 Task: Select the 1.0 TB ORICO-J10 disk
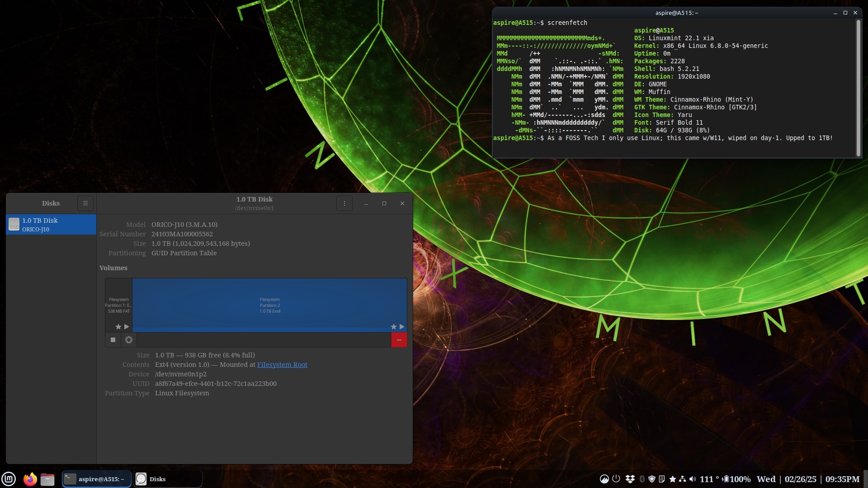tap(51, 225)
